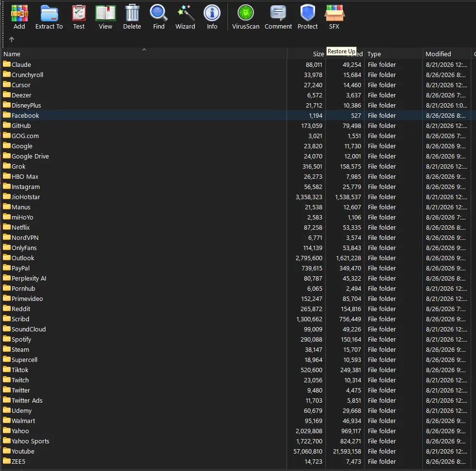476x471 pixels.
Task: Select the miHoYo folder name
Action: [22, 217]
